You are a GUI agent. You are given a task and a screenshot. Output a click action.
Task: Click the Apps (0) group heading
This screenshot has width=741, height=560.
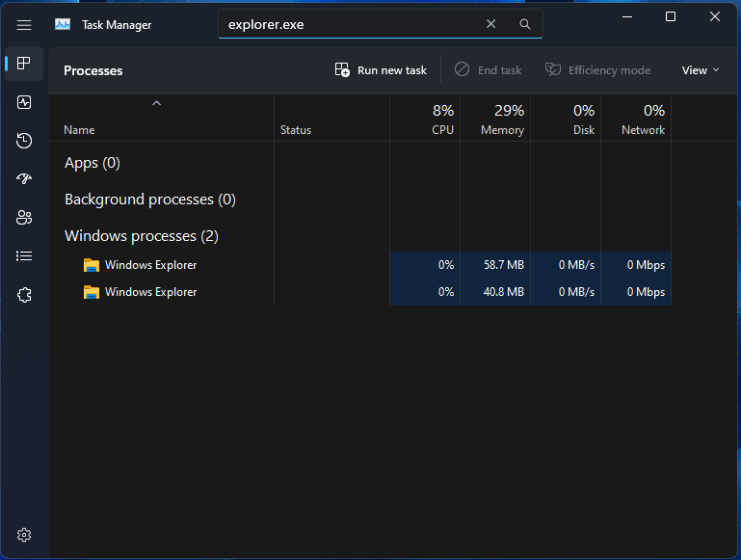pos(93,163)
